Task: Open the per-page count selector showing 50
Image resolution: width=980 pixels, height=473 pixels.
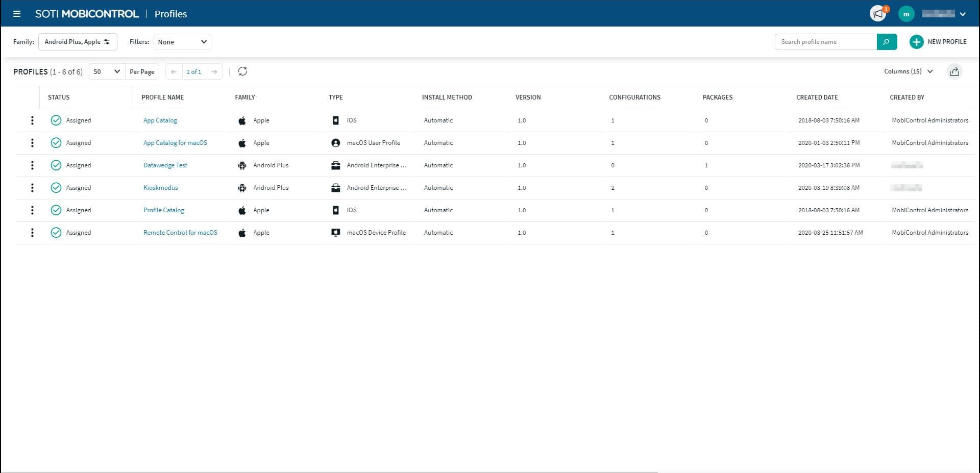Action: click(106, 71)
